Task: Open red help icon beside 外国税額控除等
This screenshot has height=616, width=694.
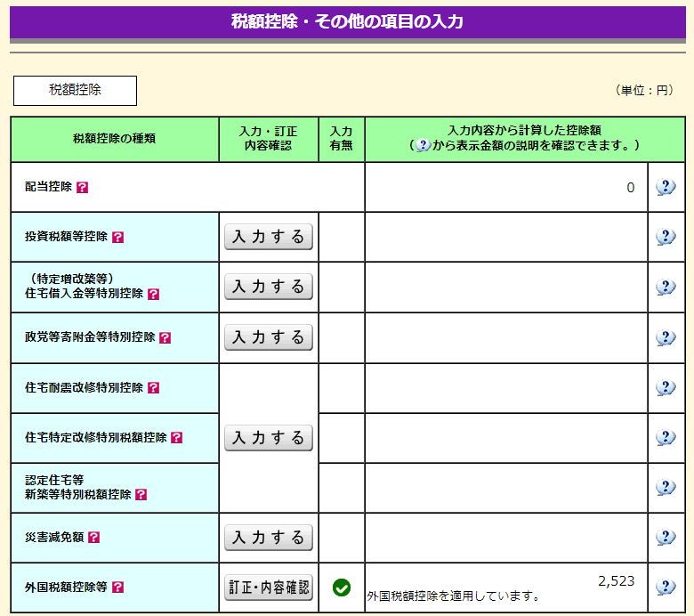Action: click(x=118, y=588)
